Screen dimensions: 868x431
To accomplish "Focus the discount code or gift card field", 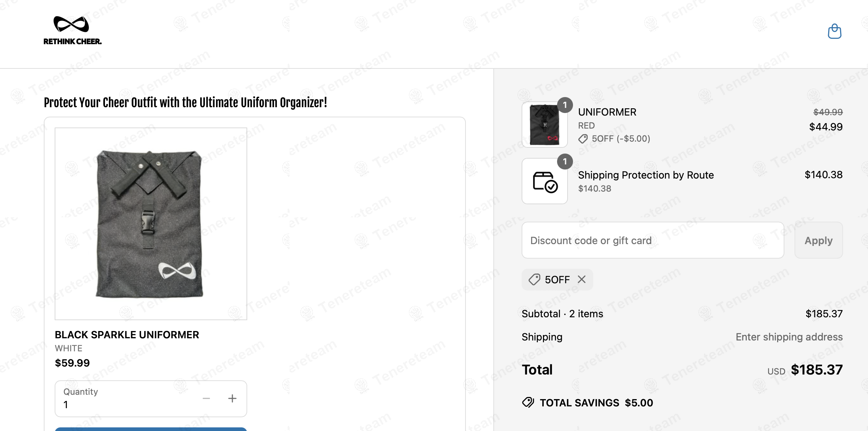I will 653,240.
